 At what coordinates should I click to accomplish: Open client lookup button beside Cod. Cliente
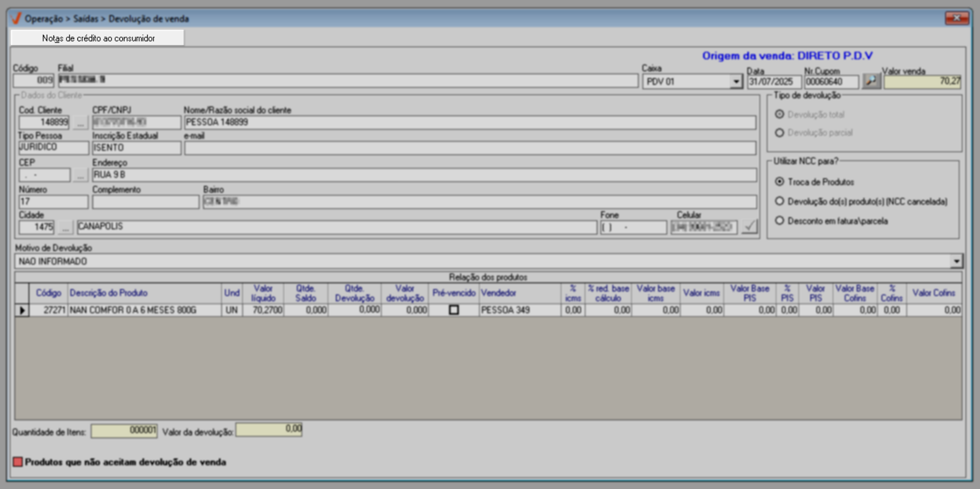(80, 123)
